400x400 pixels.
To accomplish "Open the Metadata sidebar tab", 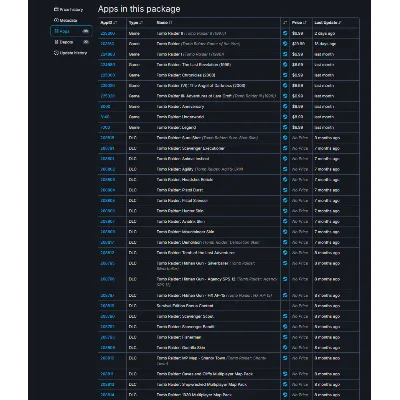I will [66, 20].
